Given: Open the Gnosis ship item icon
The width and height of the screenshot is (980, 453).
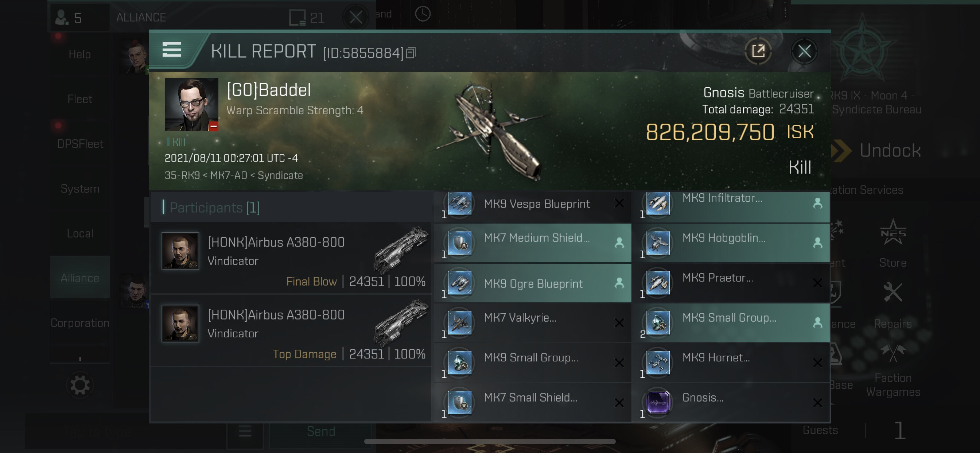Looking at the screenshot, I should [658, 402].
